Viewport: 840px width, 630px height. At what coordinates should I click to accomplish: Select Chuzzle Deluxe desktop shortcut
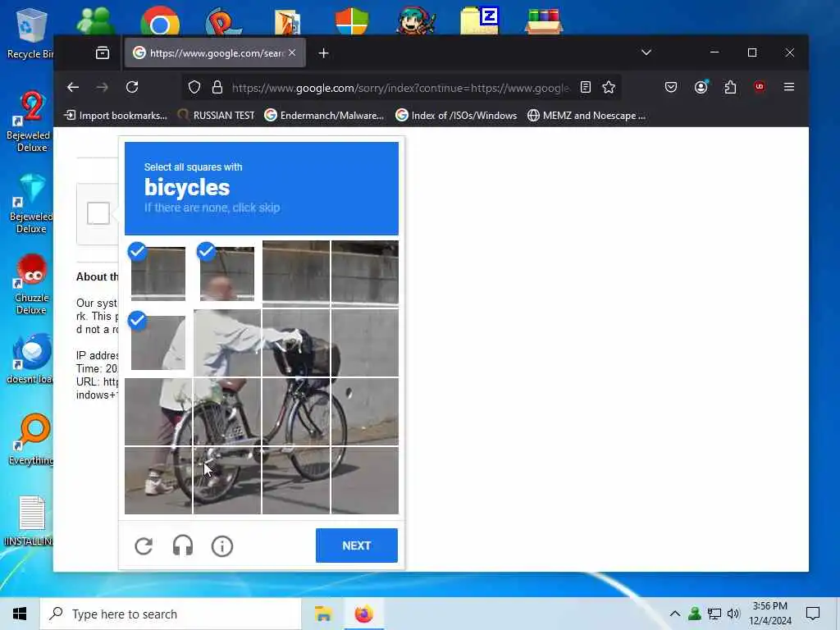(x=30, y=285)
